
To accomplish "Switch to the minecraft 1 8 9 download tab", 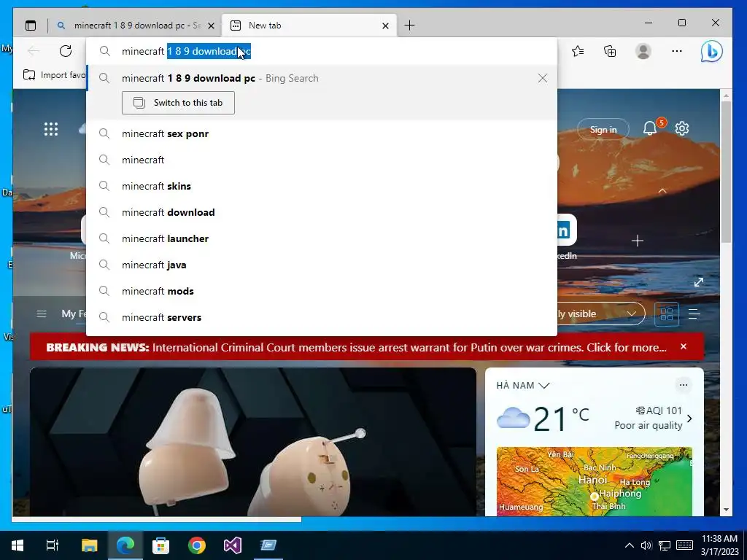I will pyautogui.click(x=136, y=26).
